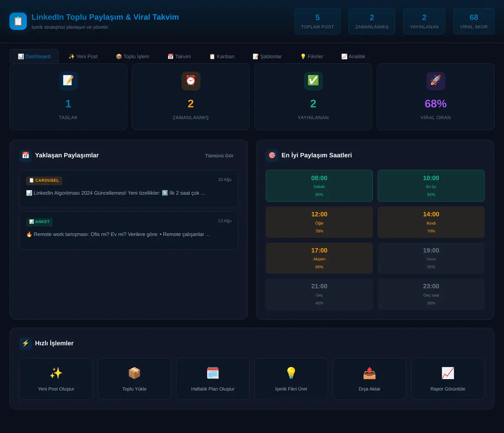The width and height of the screenshot is (504, 433).
Task: Click the chart icon for Rapor Görüntüle
Action: [x=448, y=373]
